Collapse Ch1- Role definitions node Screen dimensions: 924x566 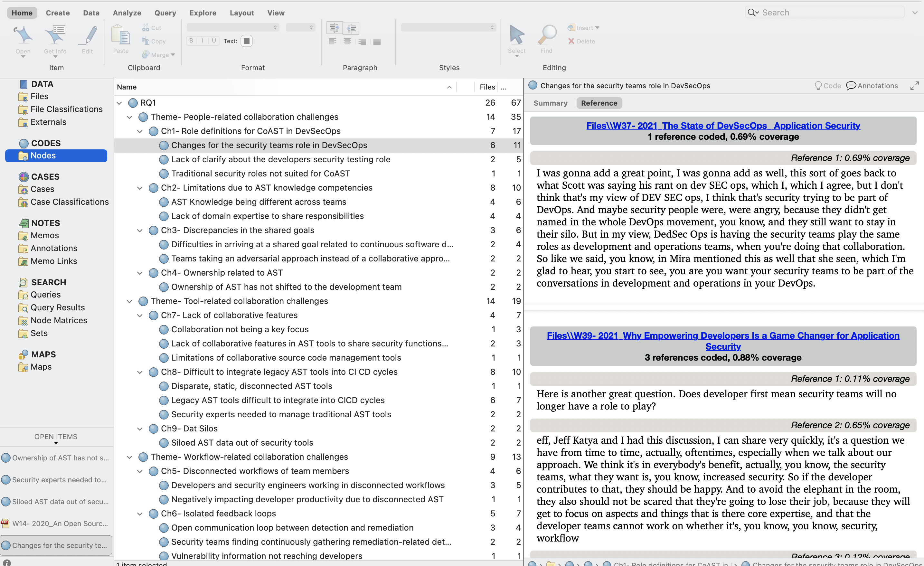[140, 131]
